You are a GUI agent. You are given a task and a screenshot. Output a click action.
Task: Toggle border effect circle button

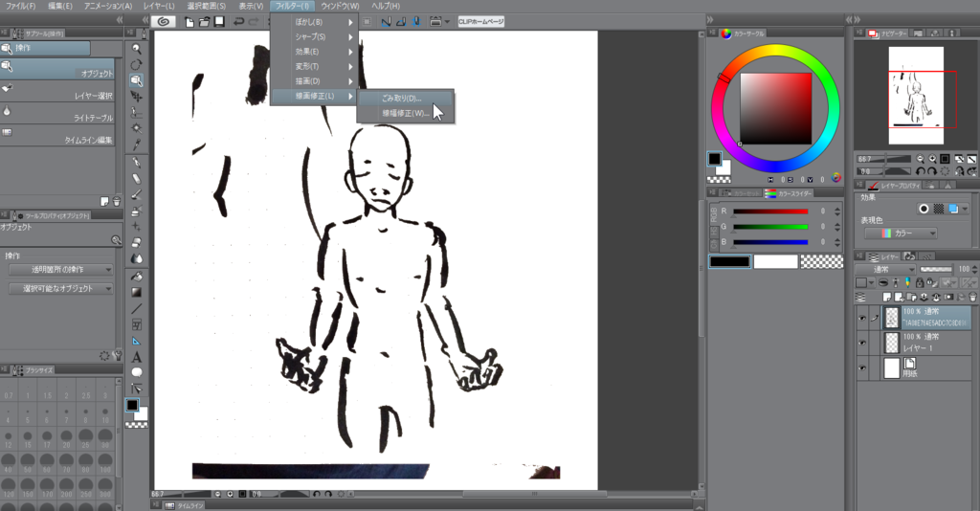click(x=924, y=209)
